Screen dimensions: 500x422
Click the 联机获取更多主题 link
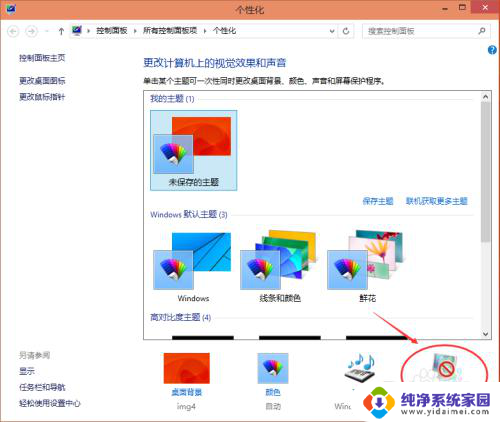(437, 201)
